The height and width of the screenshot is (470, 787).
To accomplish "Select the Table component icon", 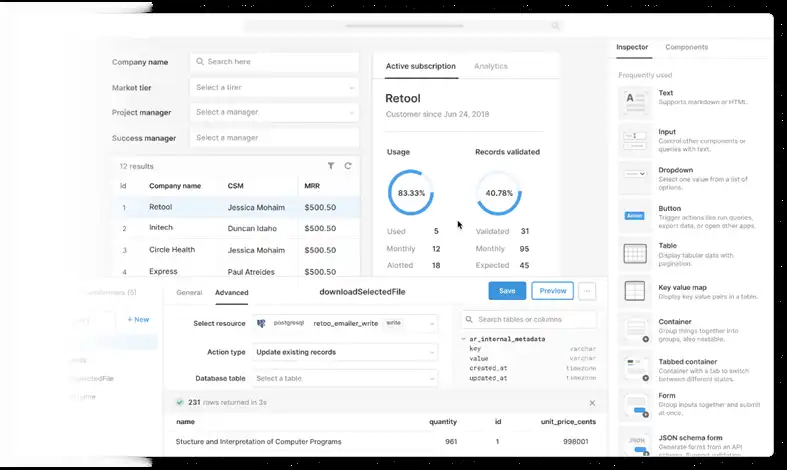I will (x=635, y=254).
